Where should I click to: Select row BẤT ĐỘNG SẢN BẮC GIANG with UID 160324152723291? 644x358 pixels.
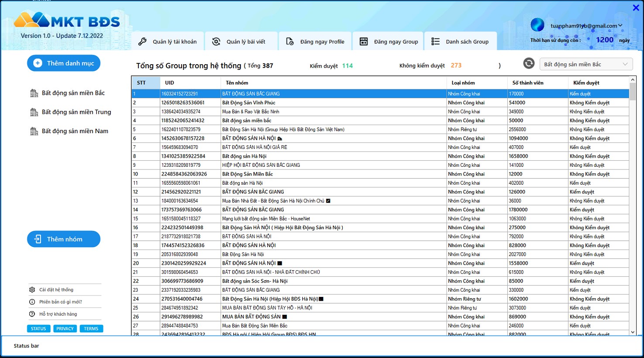380,93
